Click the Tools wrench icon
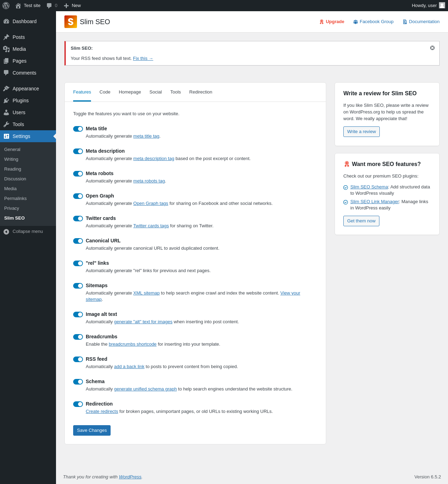The image size is (448, 484). click(x=6, y=124)
